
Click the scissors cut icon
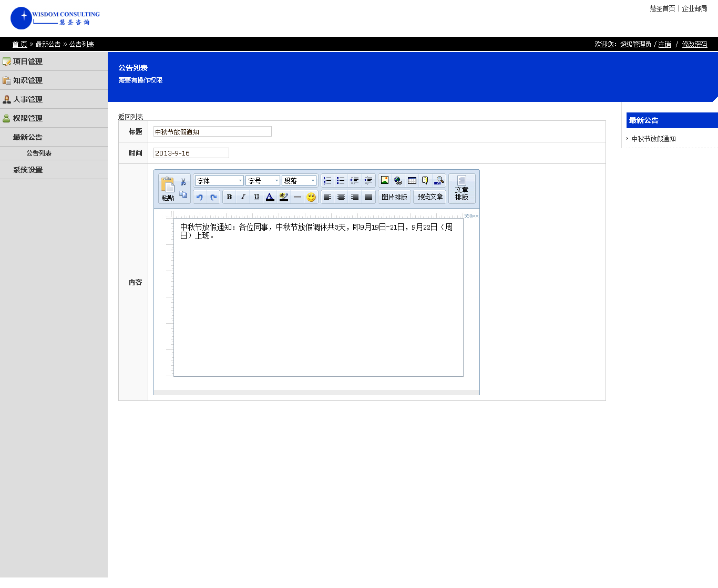[x=183, y=182]
